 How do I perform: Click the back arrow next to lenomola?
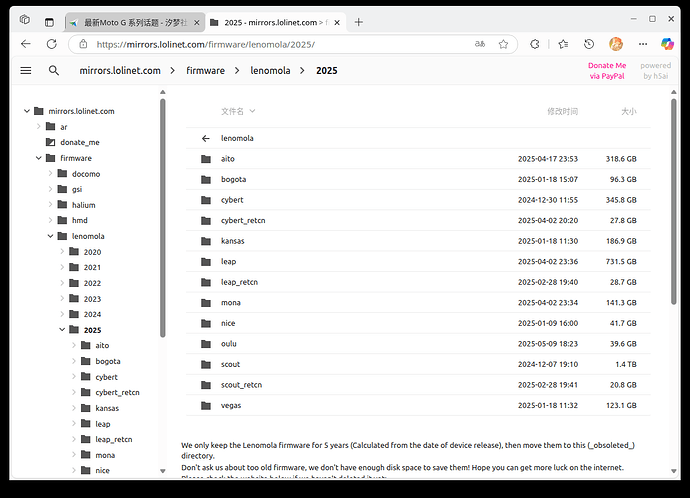click(x=206, y=138)
